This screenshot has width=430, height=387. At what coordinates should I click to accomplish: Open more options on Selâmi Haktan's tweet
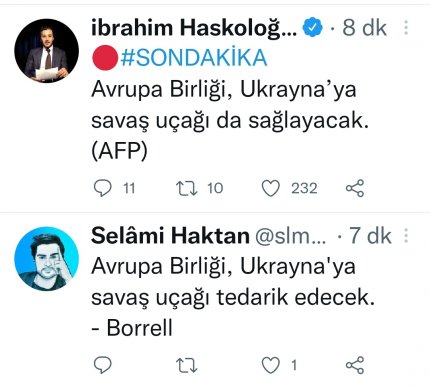click(x=406, y=236)
